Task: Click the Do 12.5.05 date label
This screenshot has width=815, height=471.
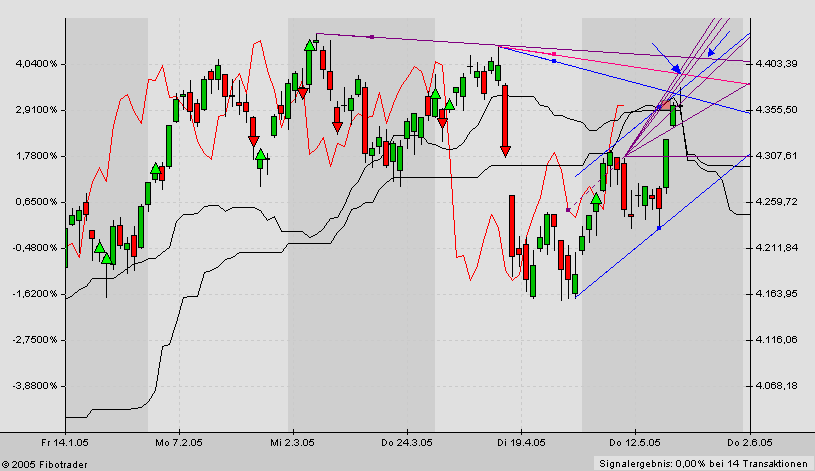Action: 635,443
